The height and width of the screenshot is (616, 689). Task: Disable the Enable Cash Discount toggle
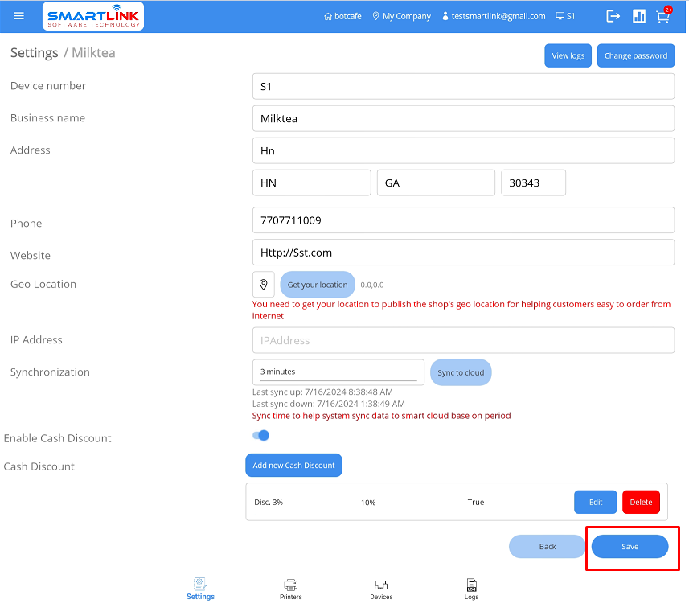point(260,435)
